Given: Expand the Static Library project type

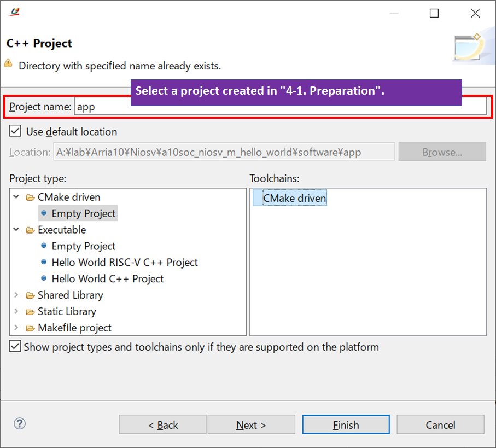Looking at the screenshot, I should point(16,311).
